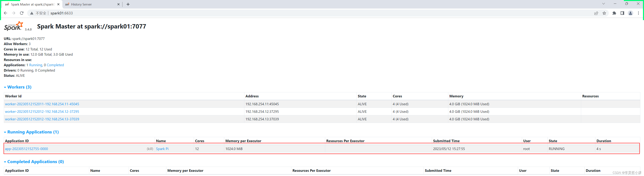Click the Apache Spark logo

click(14, 26)
